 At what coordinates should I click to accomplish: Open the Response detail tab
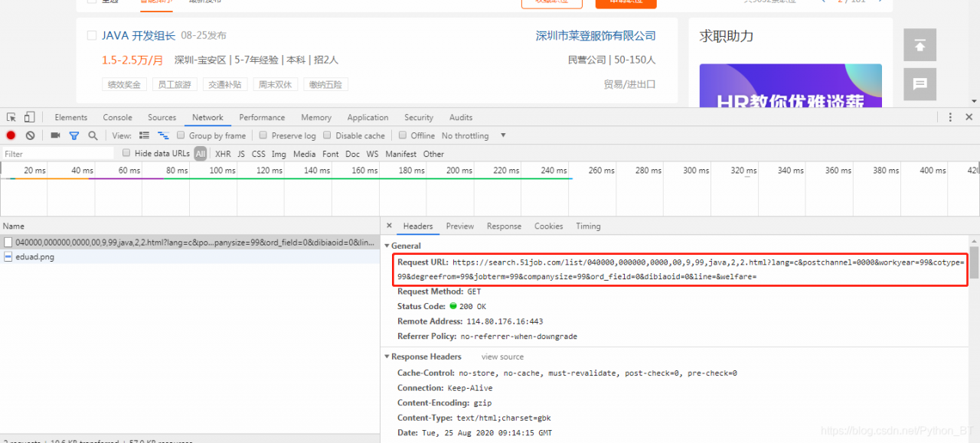pyautogui.click(x=504, y=226)
